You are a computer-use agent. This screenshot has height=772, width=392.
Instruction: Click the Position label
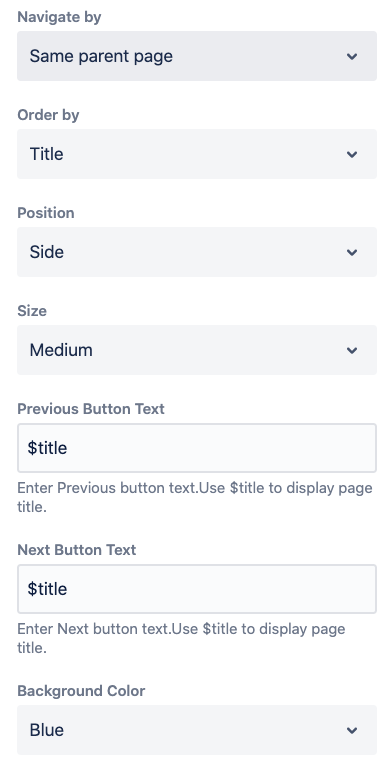point(46,213)
